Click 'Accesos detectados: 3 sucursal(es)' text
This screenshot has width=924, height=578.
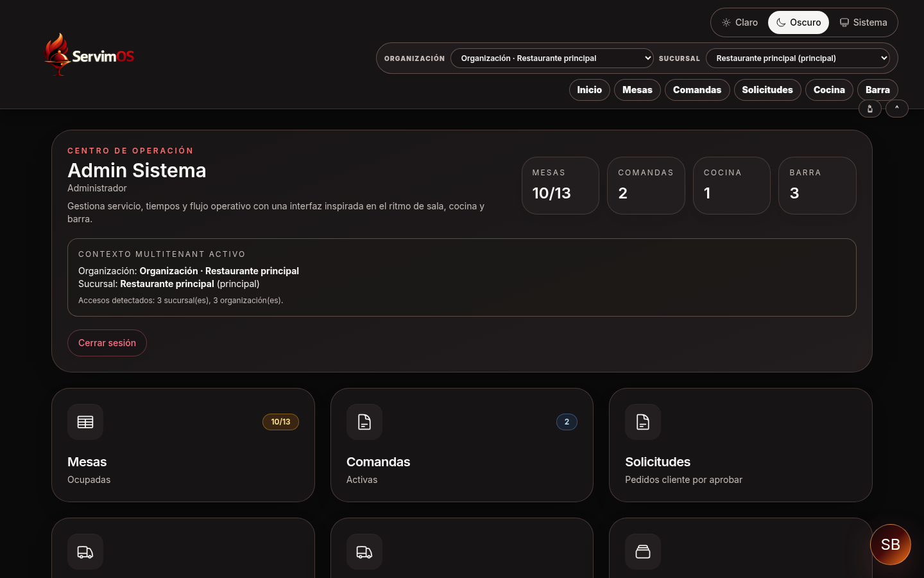pos(180,301)
